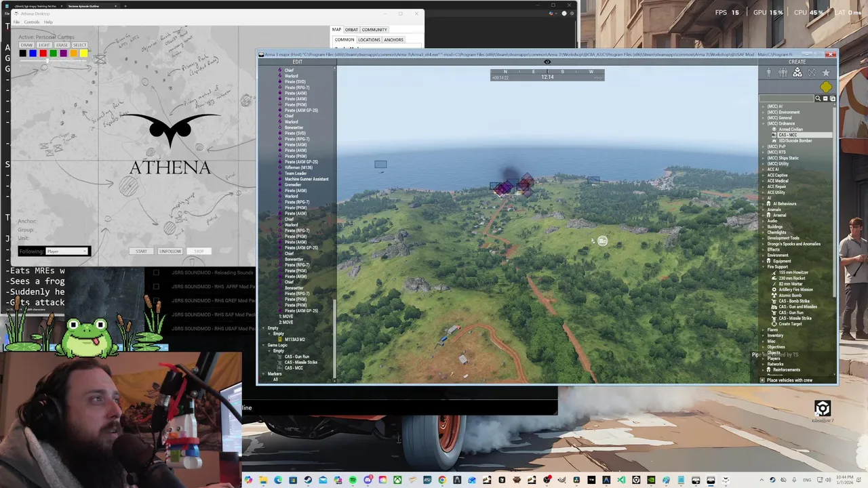
Task: Select the Atomic Bomb module
Action: [790, 296]
